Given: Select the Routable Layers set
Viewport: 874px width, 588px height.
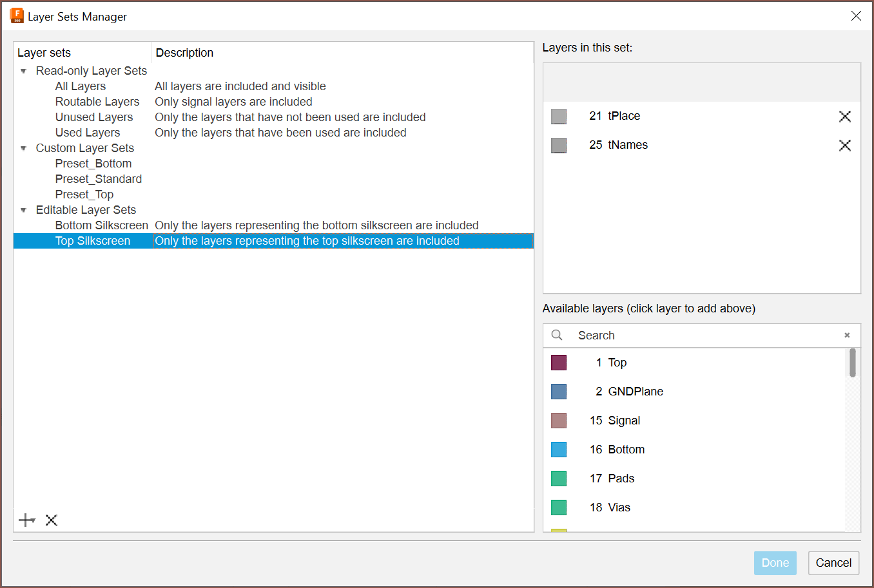Looking at the screenshot, I should (x=97, y=102).
